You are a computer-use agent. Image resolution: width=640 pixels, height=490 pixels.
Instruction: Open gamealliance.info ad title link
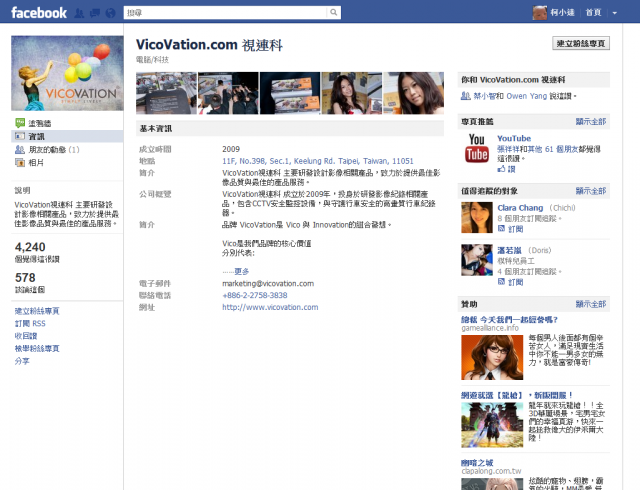click(x=509, y=320)
